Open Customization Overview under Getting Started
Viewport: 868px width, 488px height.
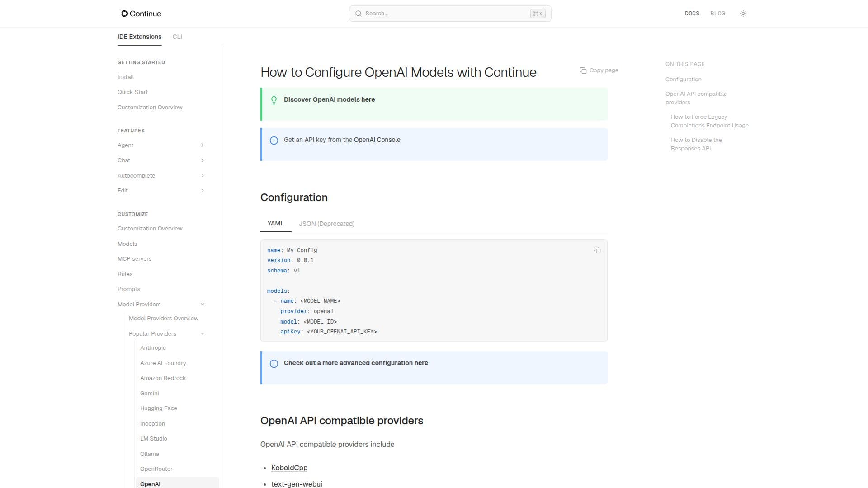click(x=150, y=108)
